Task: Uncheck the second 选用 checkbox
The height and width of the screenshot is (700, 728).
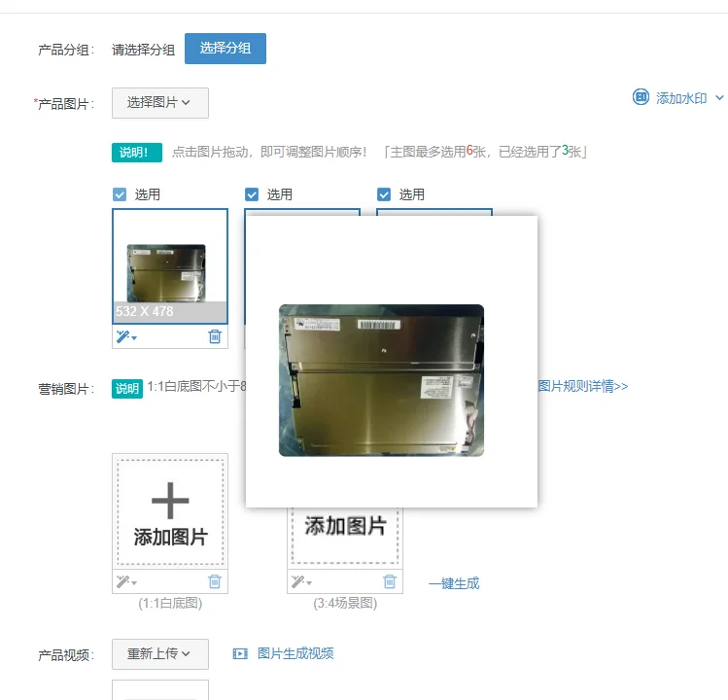Action: 252,194
